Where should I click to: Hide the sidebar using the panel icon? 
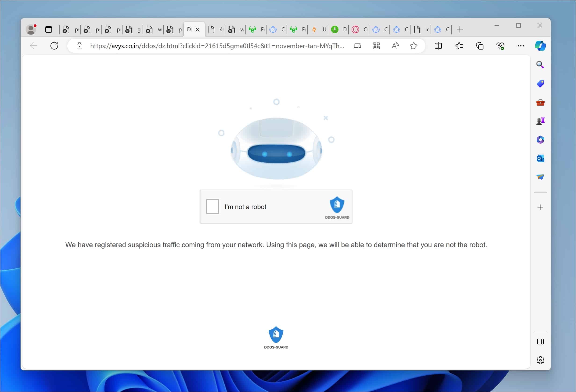click(x=540, y=342)
